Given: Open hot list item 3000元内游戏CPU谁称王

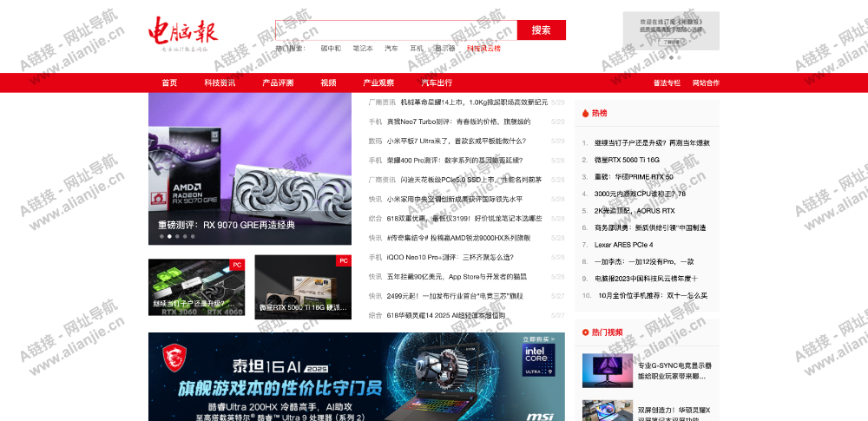Looking at the screenshot, I should click(x=640, y=194).
